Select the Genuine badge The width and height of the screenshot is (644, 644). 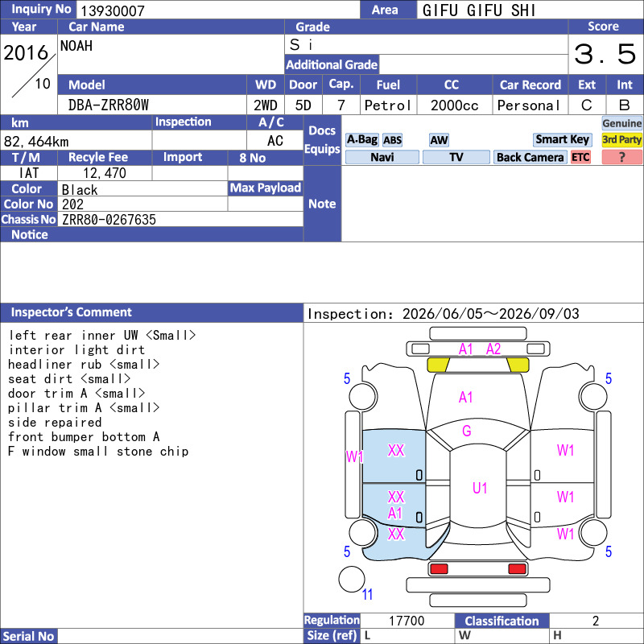point(621,123)
